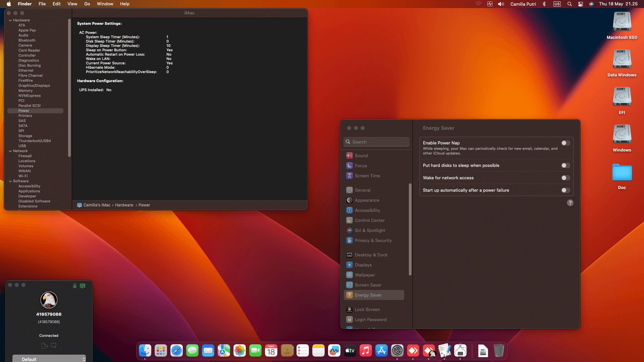Open the Edit menu
Viewport: 644px width, 362px height.
(57, 4)
